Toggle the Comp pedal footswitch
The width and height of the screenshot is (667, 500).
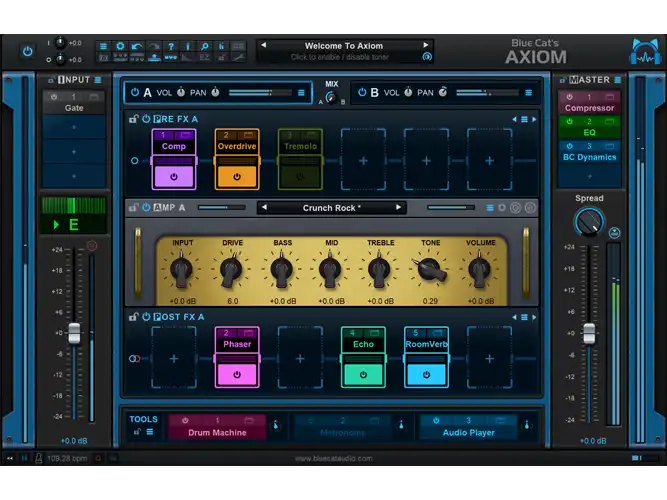[x=174, y=177]
